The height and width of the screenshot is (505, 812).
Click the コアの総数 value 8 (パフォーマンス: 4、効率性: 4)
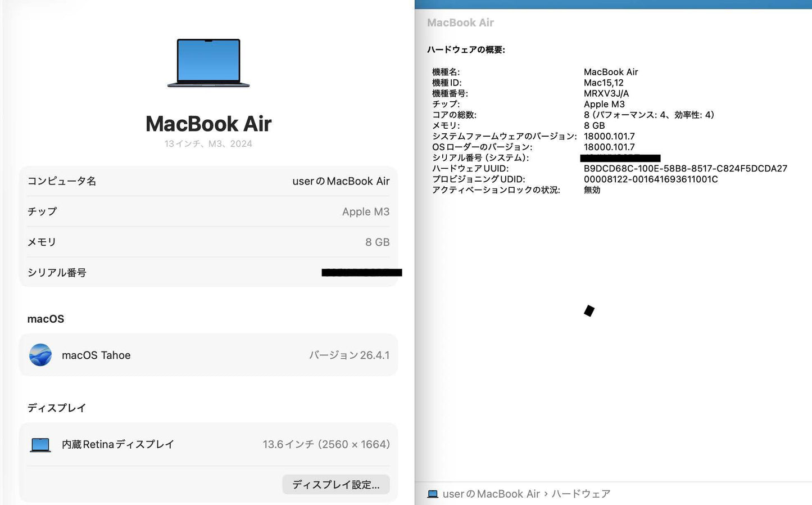[649, 115]
